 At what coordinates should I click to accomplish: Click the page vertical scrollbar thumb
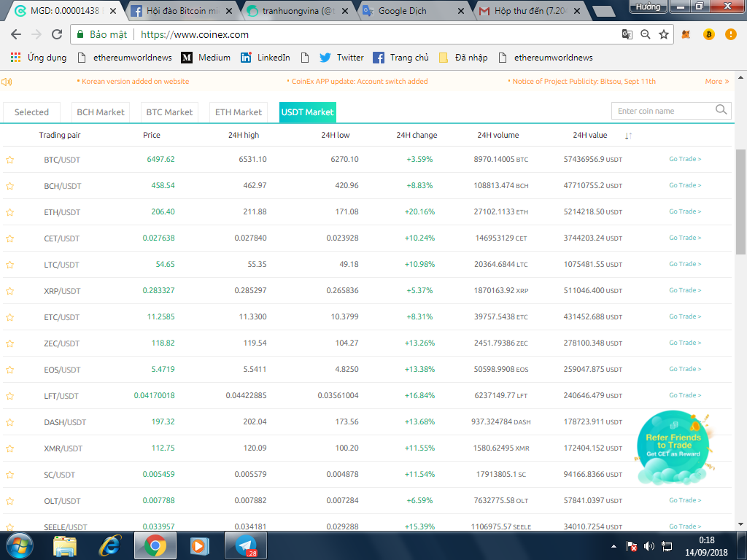coord(741,203)
